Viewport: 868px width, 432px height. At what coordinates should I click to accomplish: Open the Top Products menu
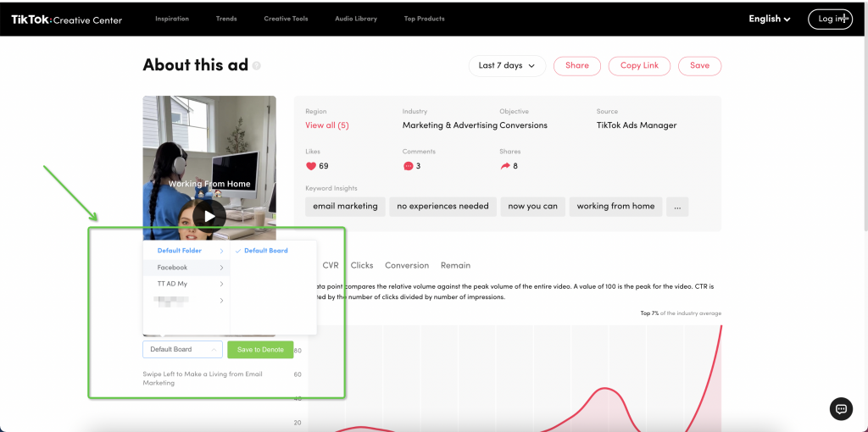pyautogui.click(x=424, y=19)
